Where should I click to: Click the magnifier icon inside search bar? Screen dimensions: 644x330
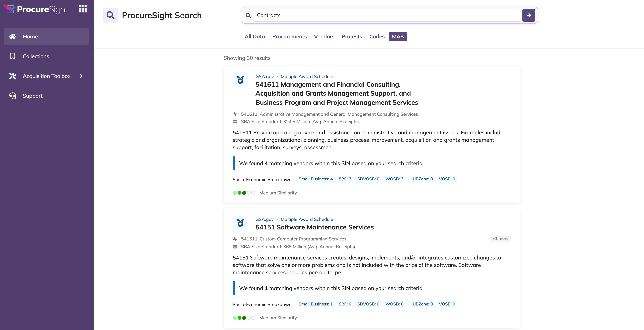[x=248, y=15]
